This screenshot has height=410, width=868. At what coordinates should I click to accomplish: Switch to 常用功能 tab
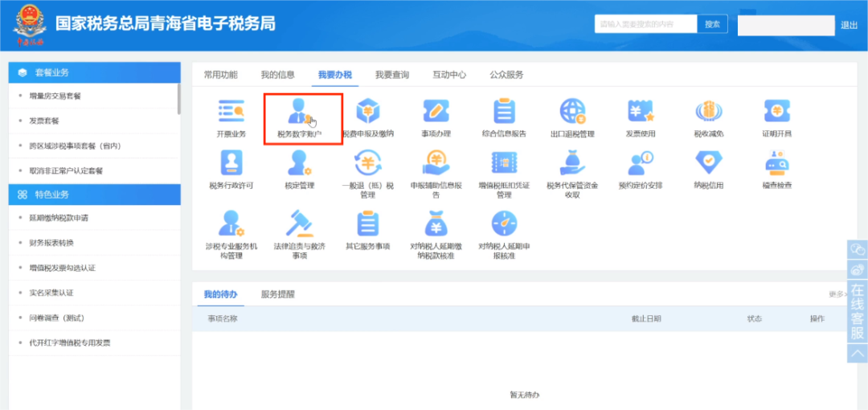click(220, 75)
